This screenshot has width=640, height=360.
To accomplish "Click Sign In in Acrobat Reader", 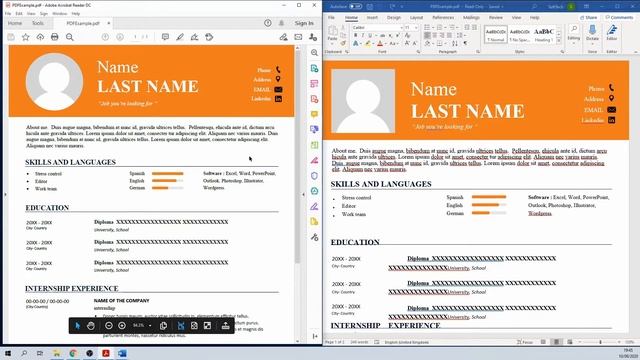I will (304, 23).
